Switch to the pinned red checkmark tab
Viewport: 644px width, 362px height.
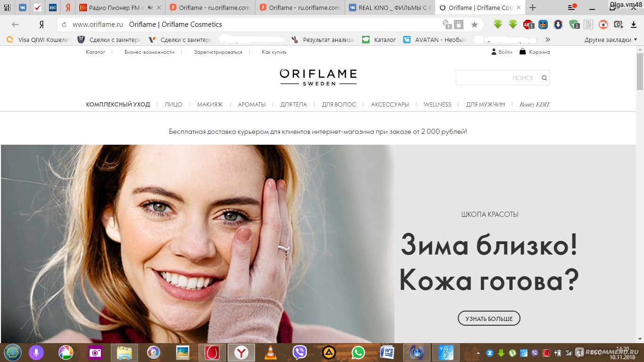coord(38,8)
